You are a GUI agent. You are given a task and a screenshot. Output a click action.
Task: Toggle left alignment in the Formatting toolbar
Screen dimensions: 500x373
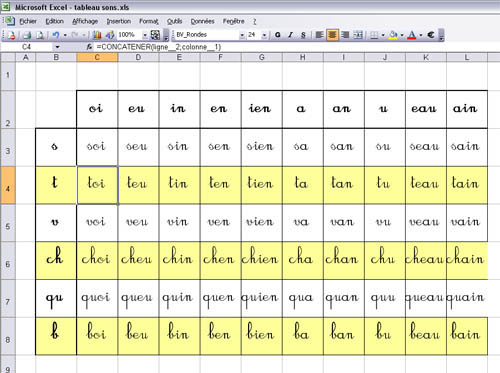tap(319, 35)
